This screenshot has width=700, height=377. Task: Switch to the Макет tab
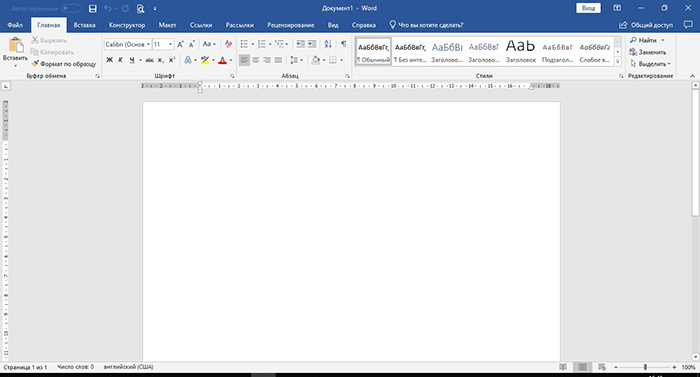[x=167, y=25]
